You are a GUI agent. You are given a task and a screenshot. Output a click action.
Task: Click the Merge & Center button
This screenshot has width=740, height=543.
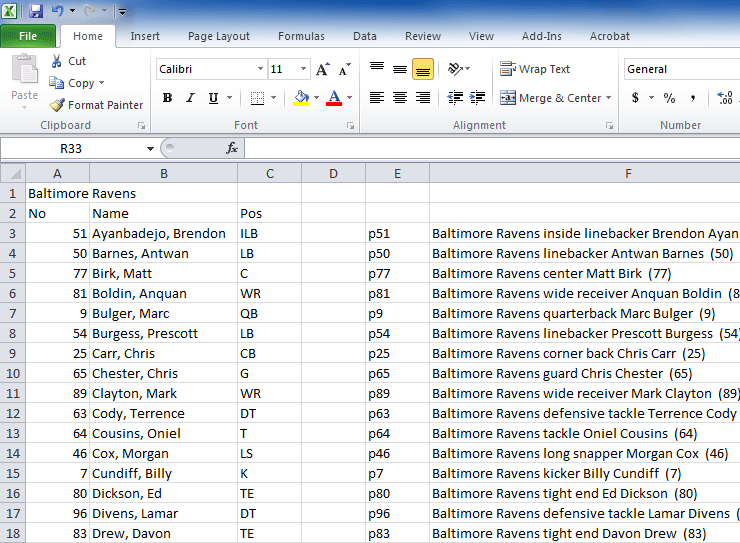(x=550, y=98)
